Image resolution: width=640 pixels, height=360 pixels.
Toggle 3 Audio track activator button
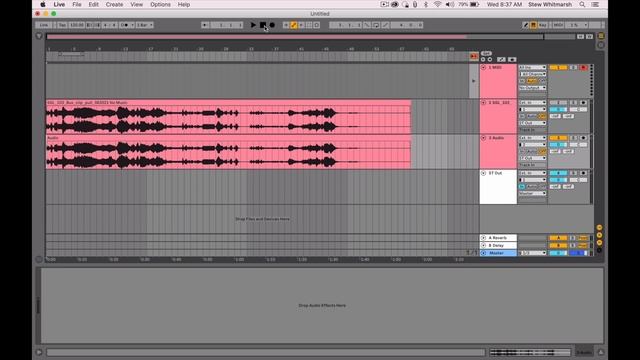(x=558, y=138)
